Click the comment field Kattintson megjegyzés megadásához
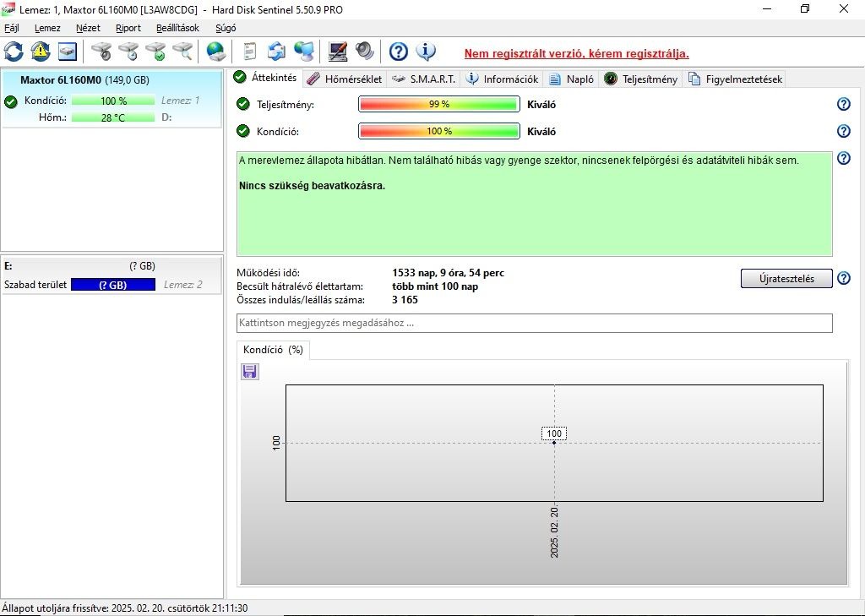The width and height of the screenshot is (865, 616). pyautogui.click(x=535, y=323)
